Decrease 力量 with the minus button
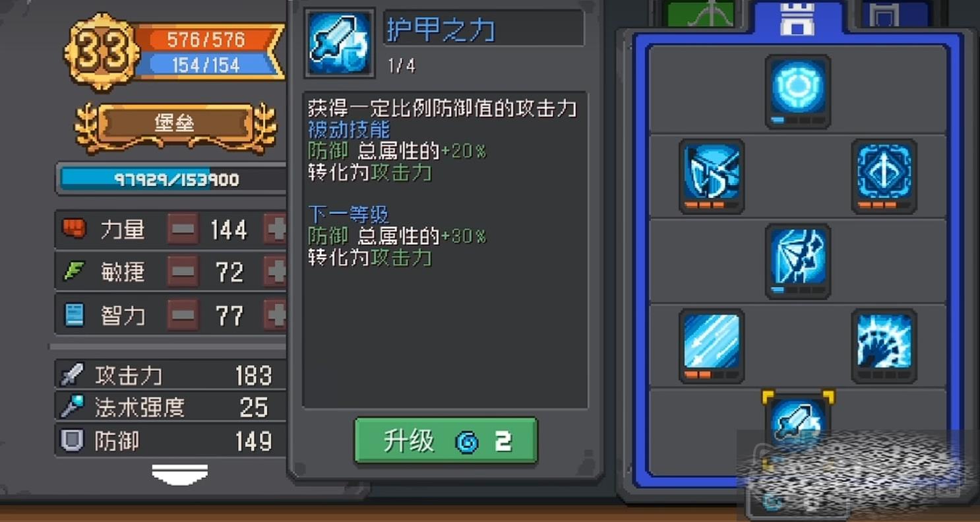980x522 pixels. (x=183, y=230)
